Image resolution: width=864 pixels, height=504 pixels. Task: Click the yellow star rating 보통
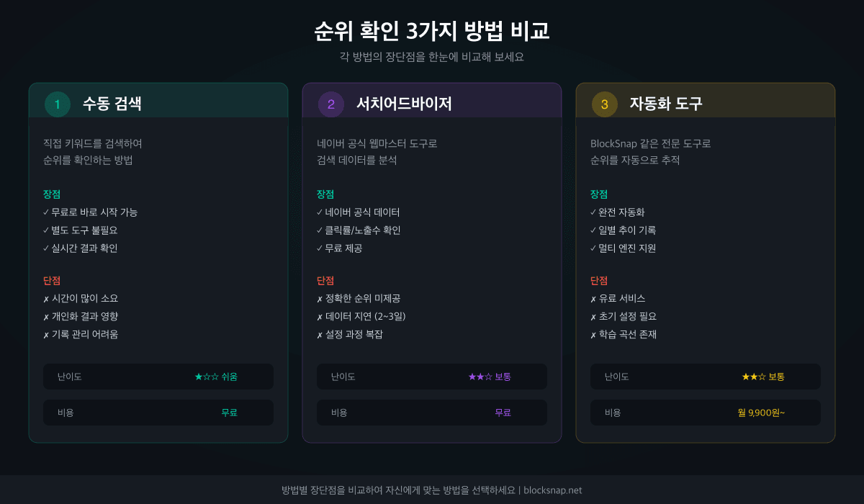[763, 377]
